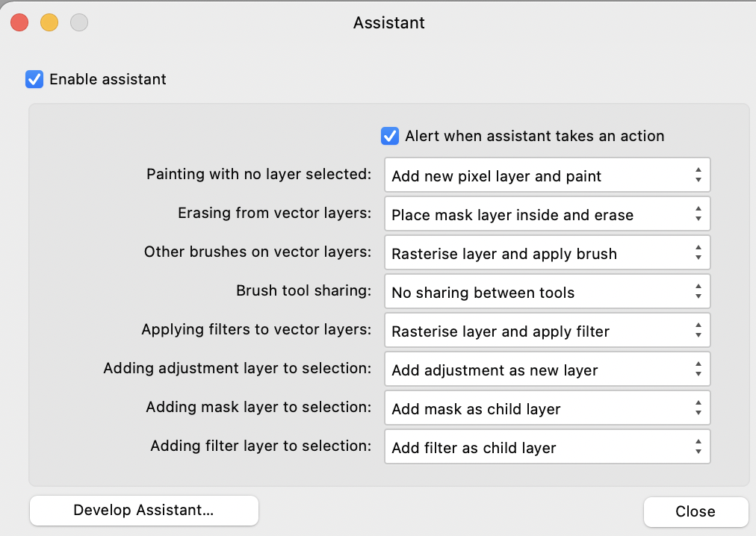The width and height of the screenshot is (756, 536).
Task: Click the Assistant window title bar
Action: (388, 22)
